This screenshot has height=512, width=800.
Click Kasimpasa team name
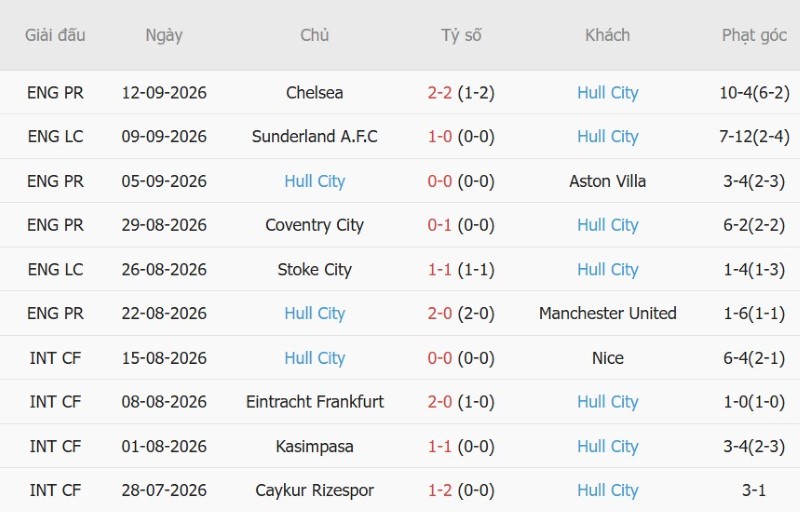pos(315,446)
